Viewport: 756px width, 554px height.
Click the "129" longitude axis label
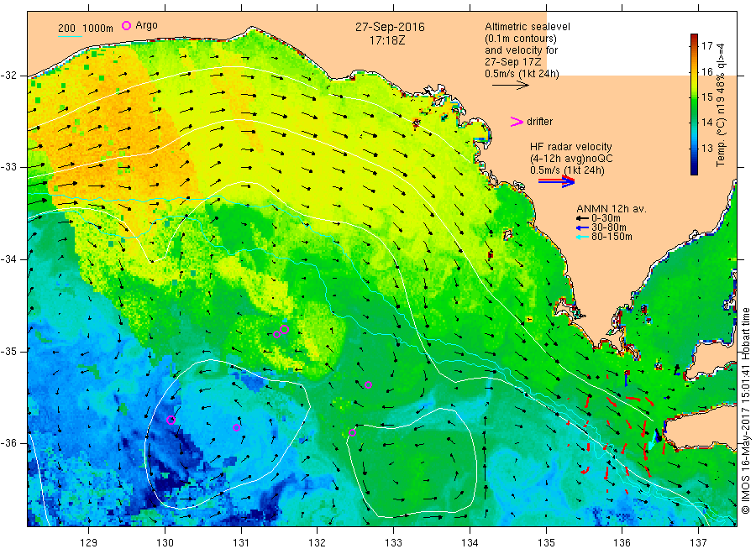click(89, 543)
